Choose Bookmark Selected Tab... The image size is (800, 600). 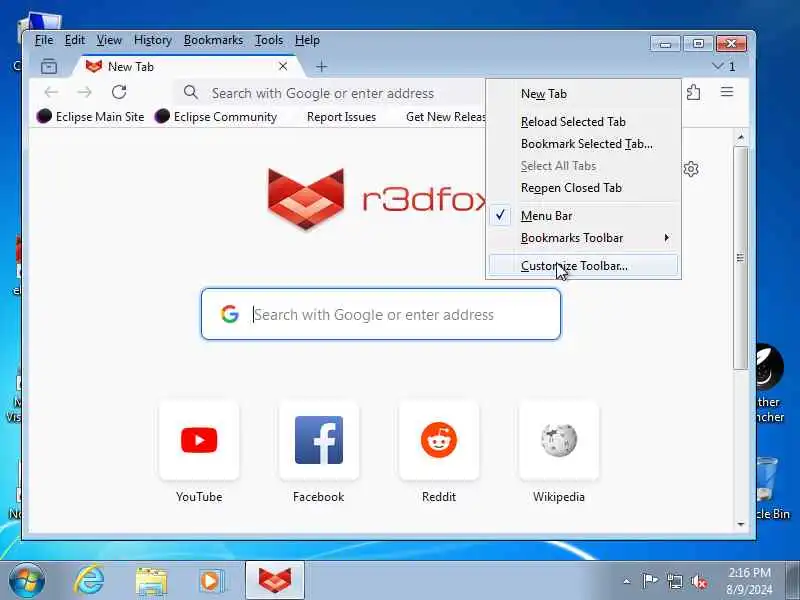584,144
